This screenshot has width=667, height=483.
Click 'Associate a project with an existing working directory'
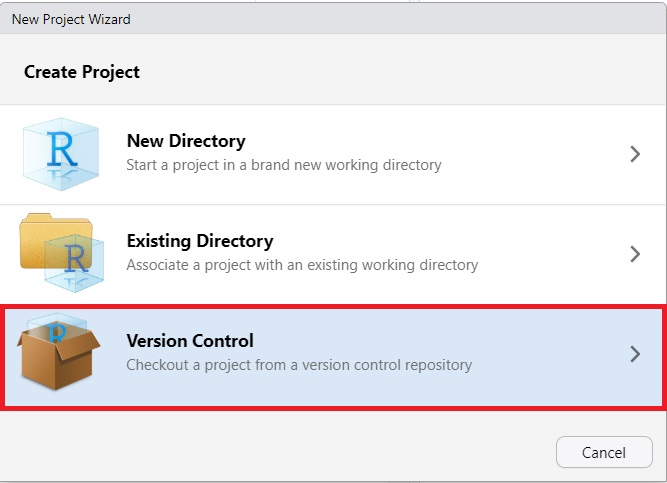point(302,265)
